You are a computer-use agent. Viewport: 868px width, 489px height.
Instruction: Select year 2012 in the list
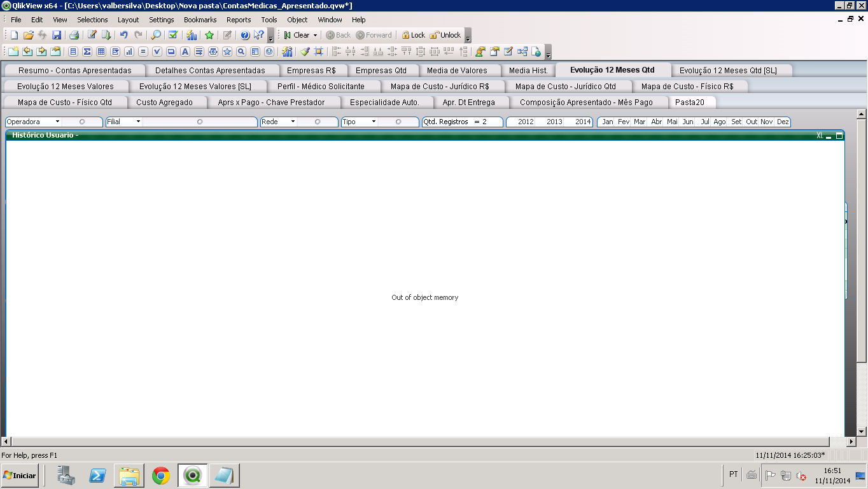pyautogui.click(x=526, y=122)
